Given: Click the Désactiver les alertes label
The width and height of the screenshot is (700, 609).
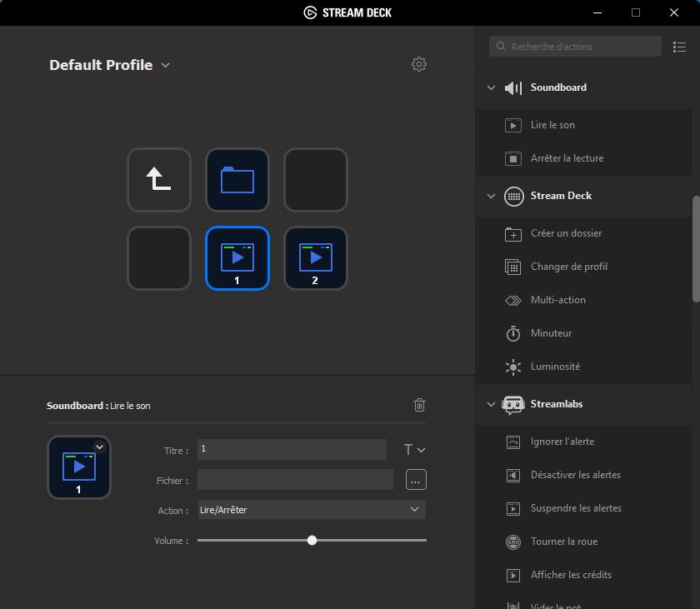Looking at the screenshot, I should (x=576, y=475).
